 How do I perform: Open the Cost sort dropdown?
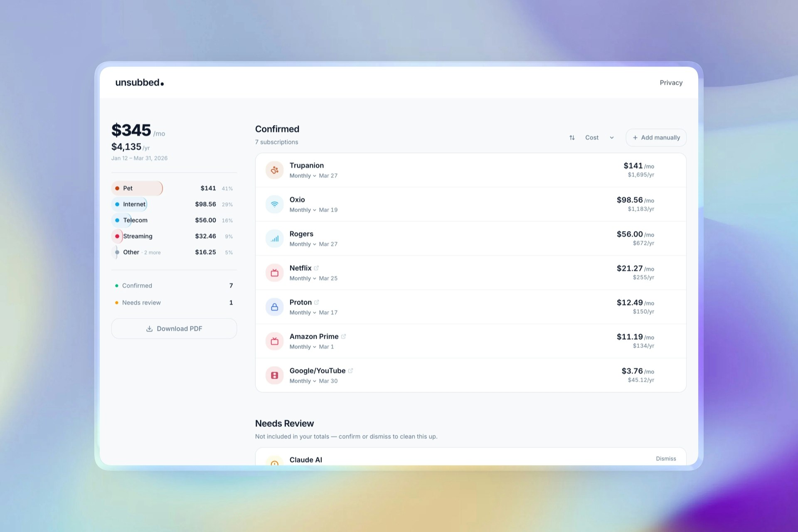(x=599, y=138)
